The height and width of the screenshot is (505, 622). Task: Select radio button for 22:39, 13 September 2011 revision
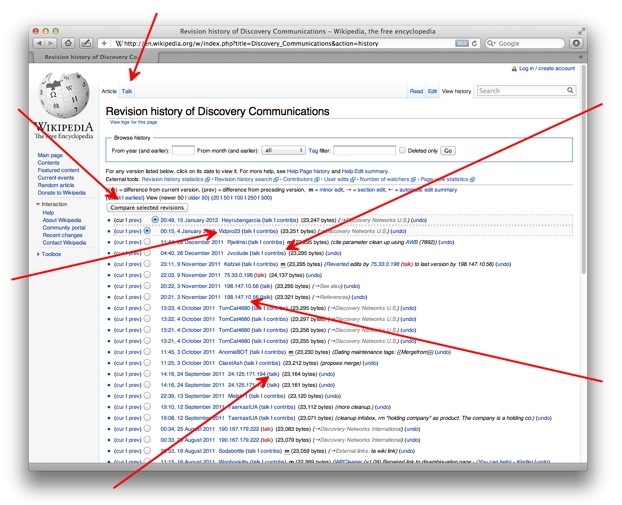[147, 396]
